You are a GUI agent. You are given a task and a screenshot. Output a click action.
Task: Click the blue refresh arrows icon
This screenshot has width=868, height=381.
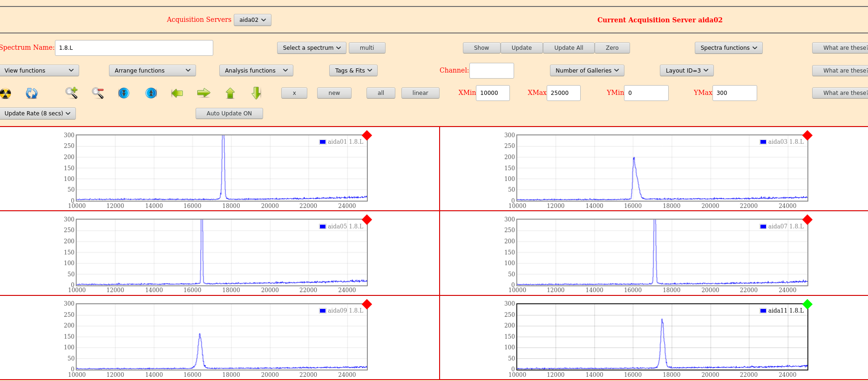[32, 94]
